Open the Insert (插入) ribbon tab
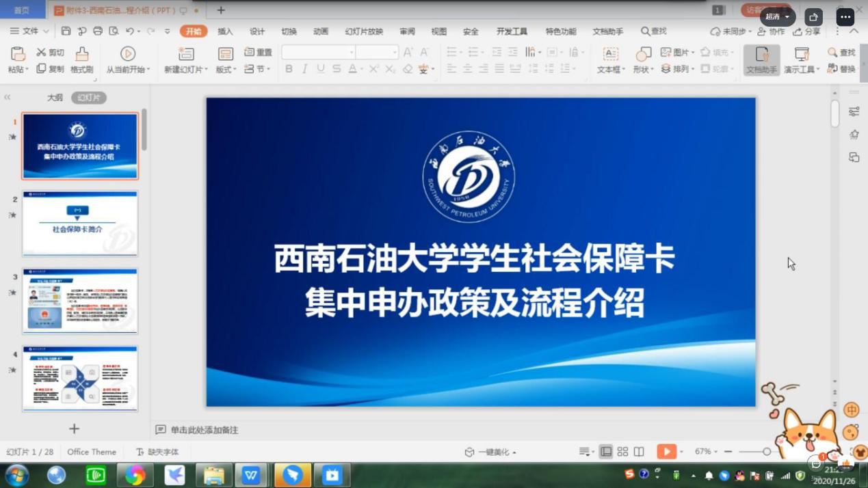This screenshot has height=488, width=868. click(x=225, y=31)
